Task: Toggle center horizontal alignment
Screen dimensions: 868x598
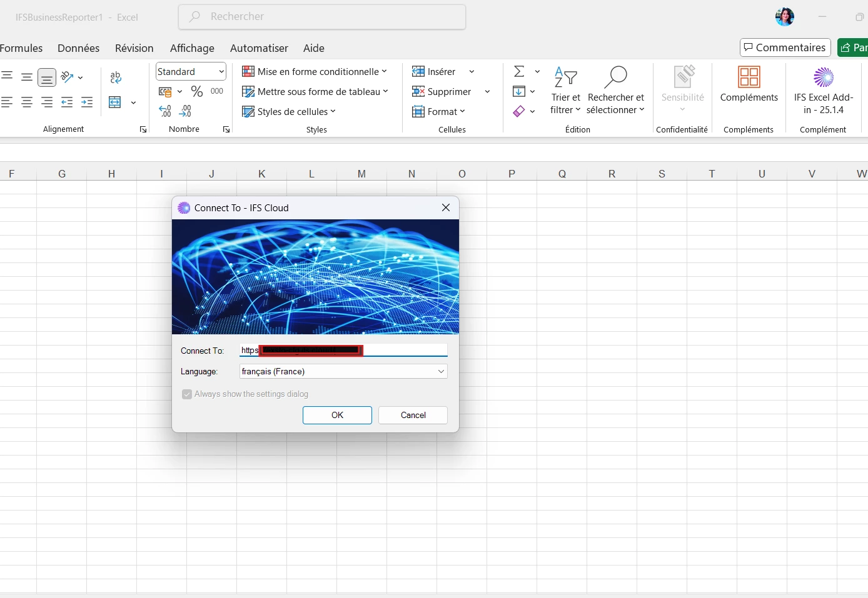Action: tap(27, 102)
